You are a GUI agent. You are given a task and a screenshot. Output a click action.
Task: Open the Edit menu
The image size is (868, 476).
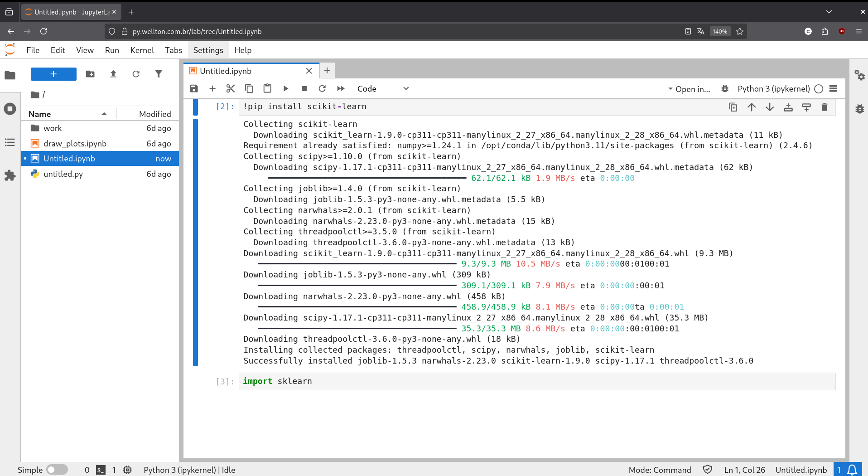[58, 50]
